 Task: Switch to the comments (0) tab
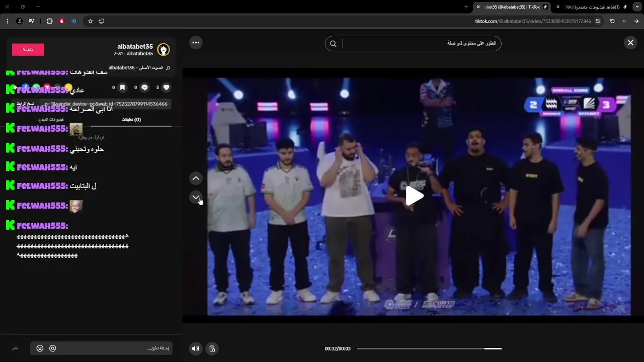tap(131, 120)
